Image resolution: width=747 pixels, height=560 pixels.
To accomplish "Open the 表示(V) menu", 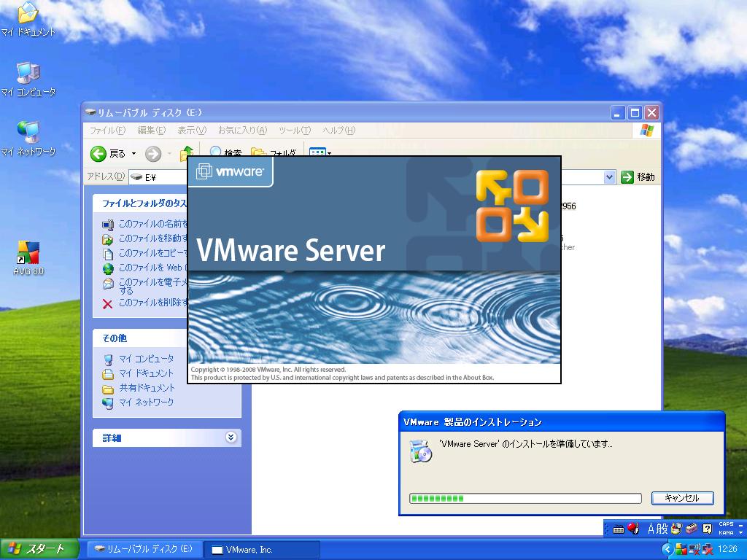I will (x=192, y=131).
